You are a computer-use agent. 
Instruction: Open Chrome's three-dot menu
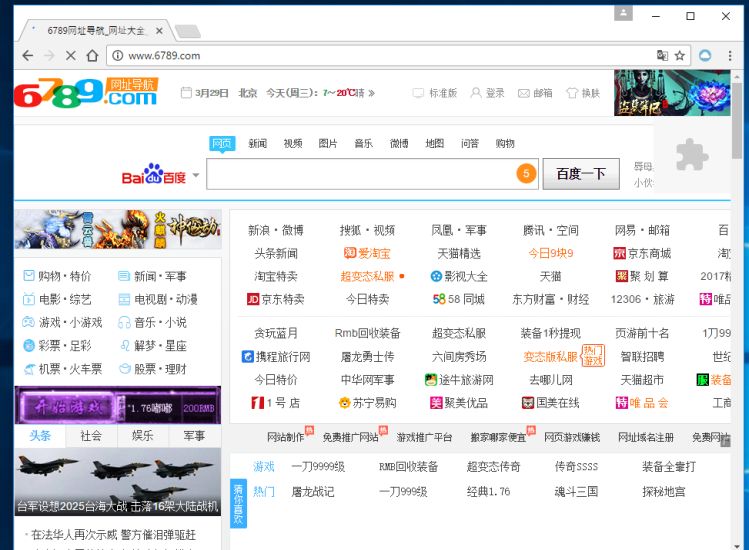(x=730, y=55)
